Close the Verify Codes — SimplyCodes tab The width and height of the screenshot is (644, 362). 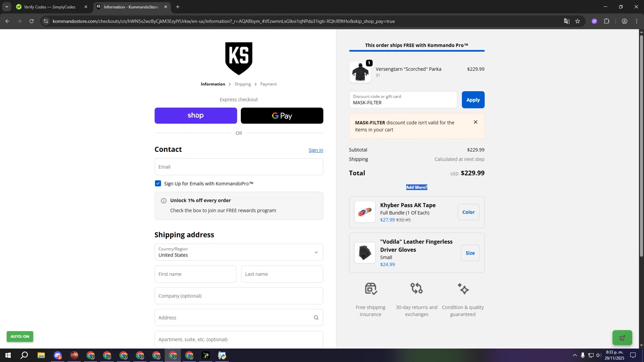tap(86, 7)
